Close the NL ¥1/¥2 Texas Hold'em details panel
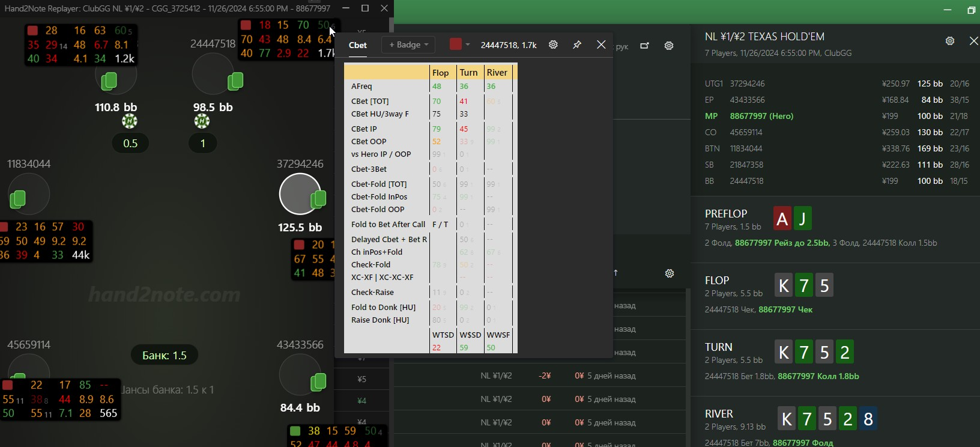Screen dimensions: 980x447 tap(973, 41)
